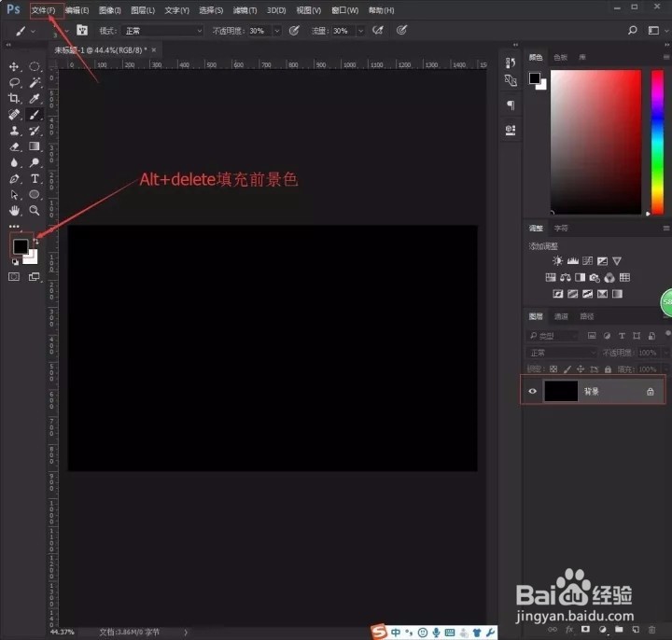The image size is (672, 640).
Task: Open the layer blend mode 正常 dropdown
Action: pos(562,353)
